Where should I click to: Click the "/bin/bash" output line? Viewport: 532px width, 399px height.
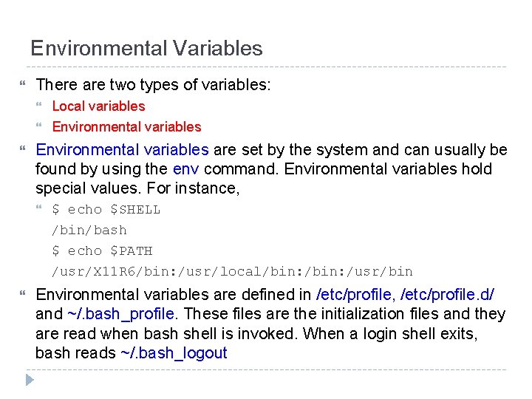89,231
